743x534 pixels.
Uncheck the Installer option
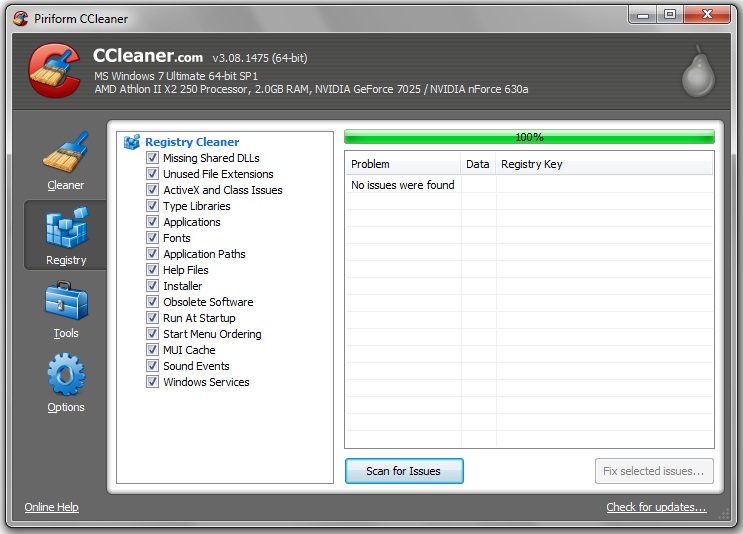click(152, 286)
